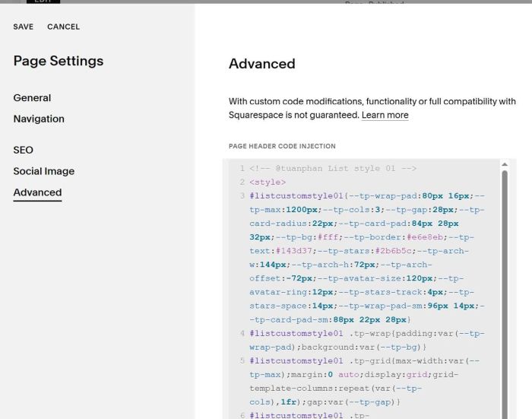Click the Page Header Code Injection label
Screen dimensions: 532x419
(x=282, y=146)
